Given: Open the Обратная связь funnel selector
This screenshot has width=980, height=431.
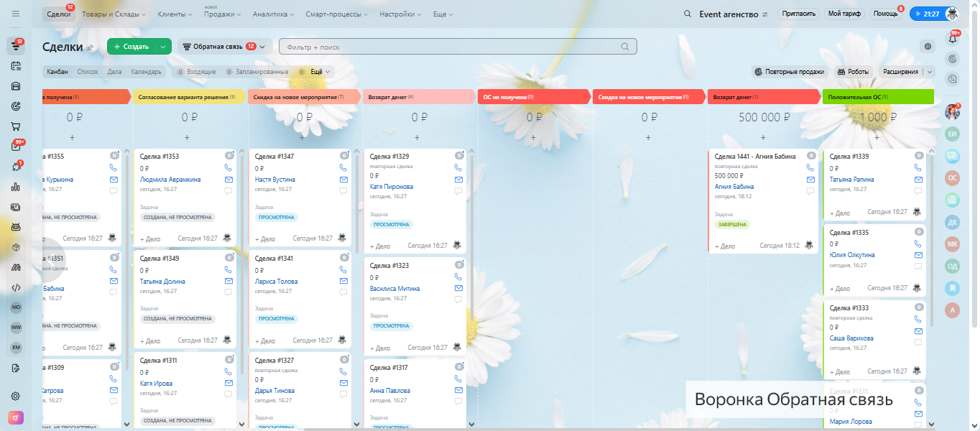Looking at the screenshot, I should point(224,47).
